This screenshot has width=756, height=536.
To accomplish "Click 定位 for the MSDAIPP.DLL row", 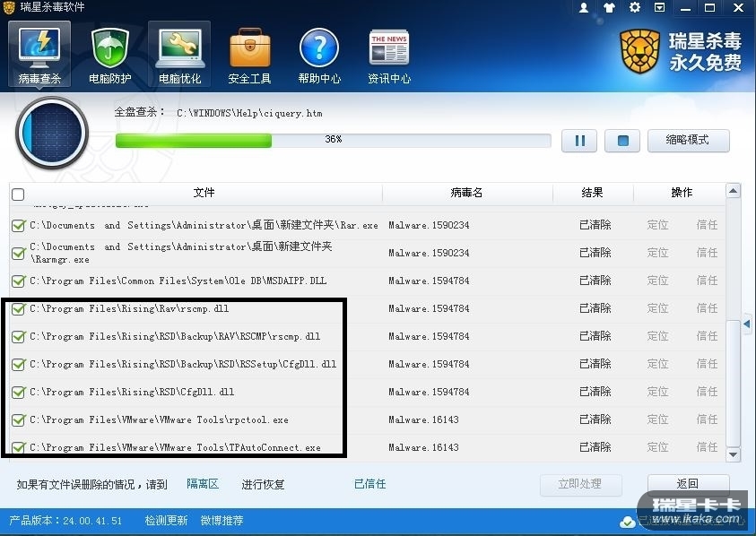I will [657, 281].
